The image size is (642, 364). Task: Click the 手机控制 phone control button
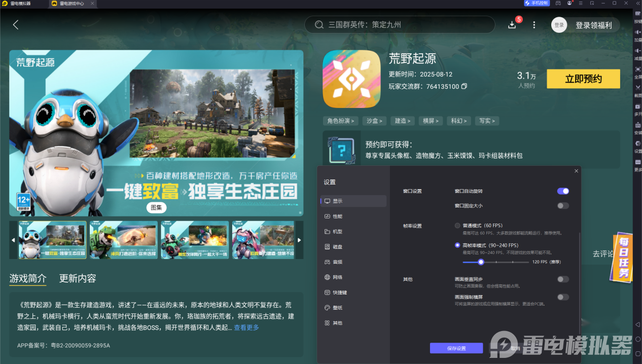pyautogui.click(x=537, y=3)
